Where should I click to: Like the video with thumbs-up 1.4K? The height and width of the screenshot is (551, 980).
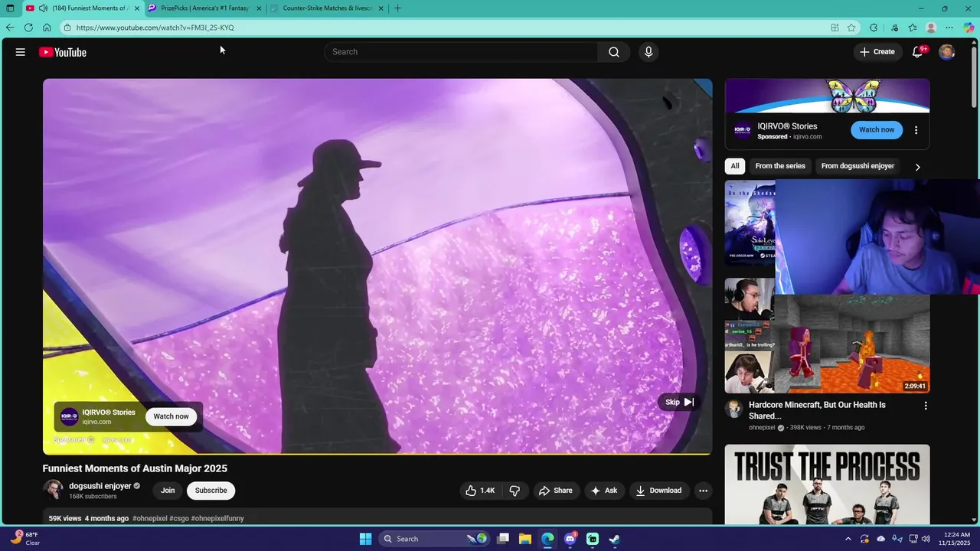point(480,491)
